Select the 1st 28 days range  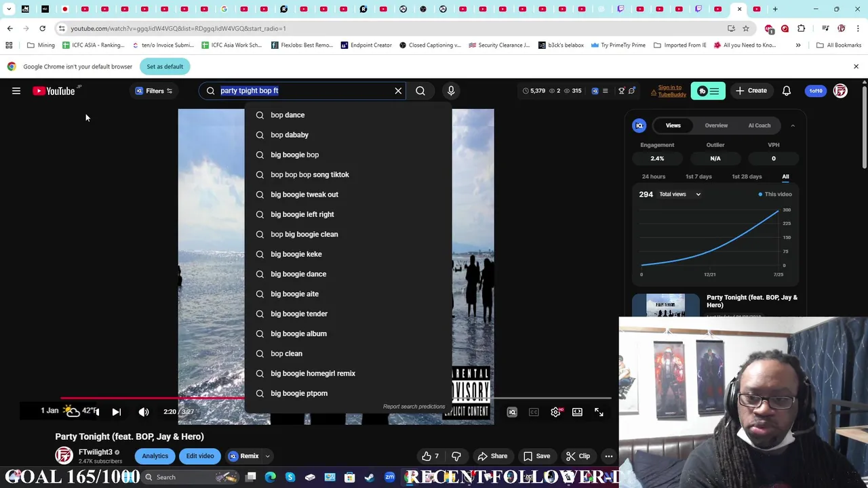(747, 177)
